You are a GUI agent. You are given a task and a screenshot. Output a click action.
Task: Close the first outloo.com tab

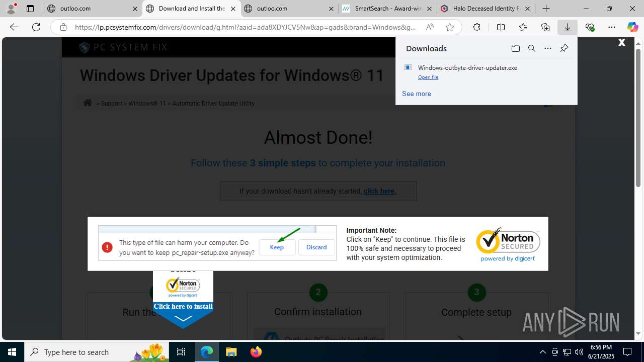(x=135, y=9)
